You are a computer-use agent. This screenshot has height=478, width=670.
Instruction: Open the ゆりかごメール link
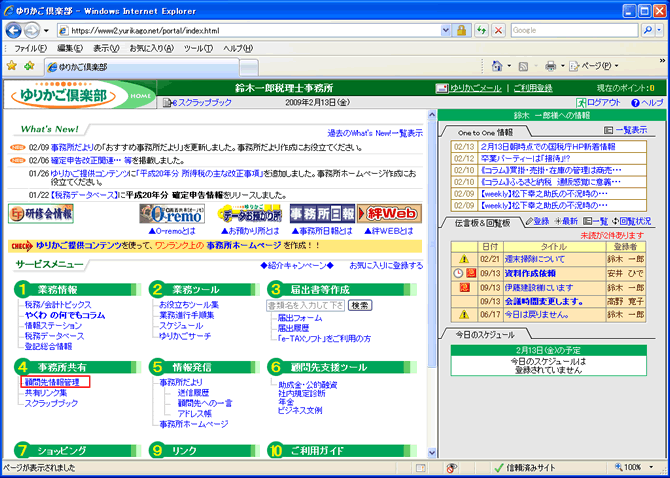468,88
